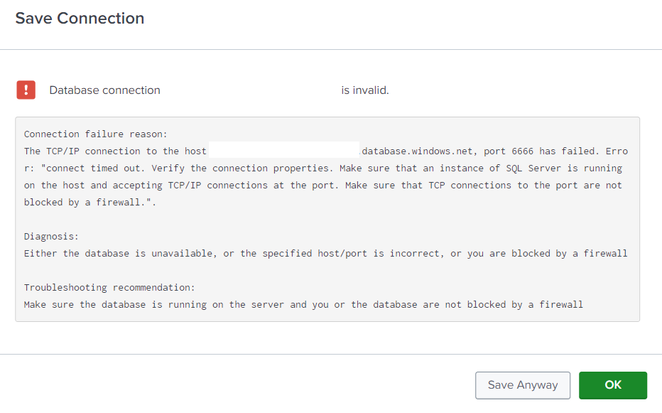Viewport: 662px width, 413px height.
Task: Click the redacted host name area
Action: tap(284, 150)
